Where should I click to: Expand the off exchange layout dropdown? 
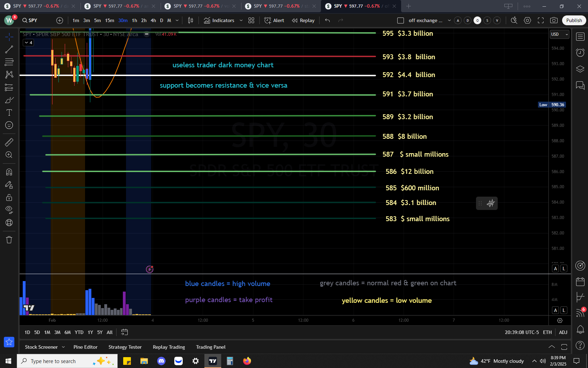point(449,20)
